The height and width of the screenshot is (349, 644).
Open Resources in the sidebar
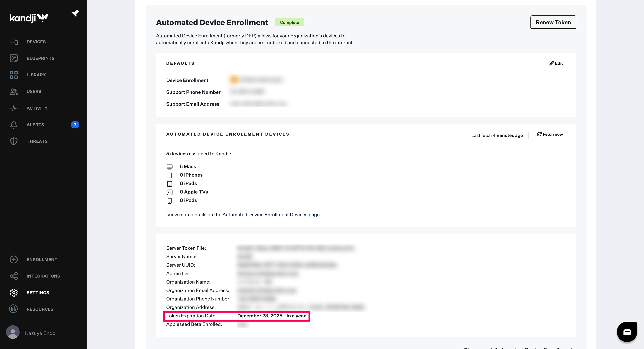click(x=40, y=309)
